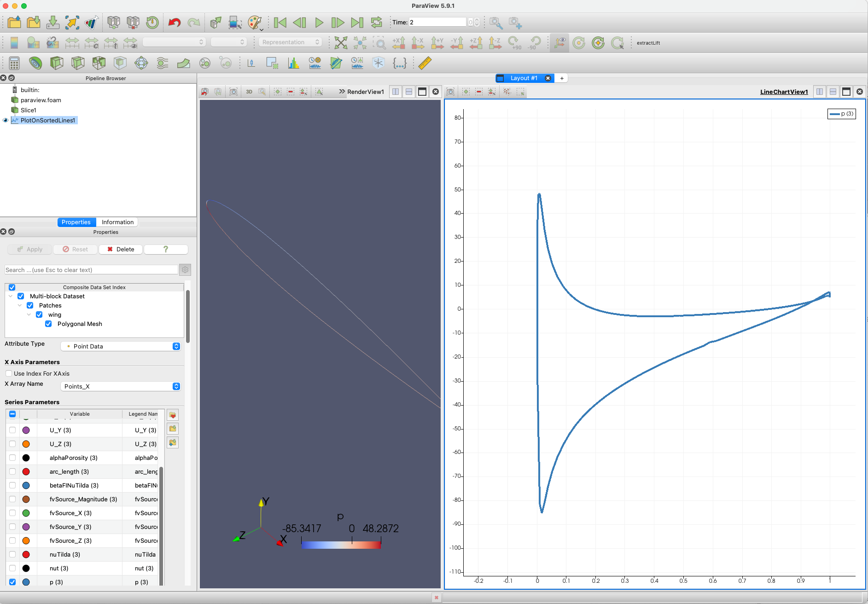868x604 pixels.
Task: Activate the Ruler measurement tool
Action: point(425,63)
